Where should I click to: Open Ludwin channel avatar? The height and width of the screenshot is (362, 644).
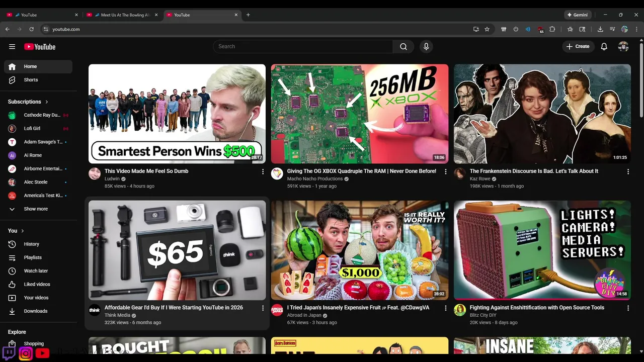[95, 174]
